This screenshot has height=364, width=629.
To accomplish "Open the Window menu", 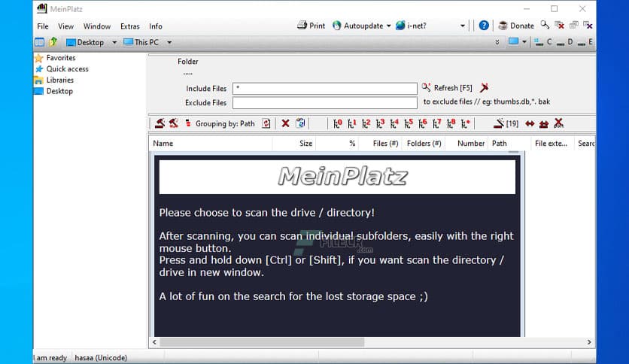I will coord(96,26).
